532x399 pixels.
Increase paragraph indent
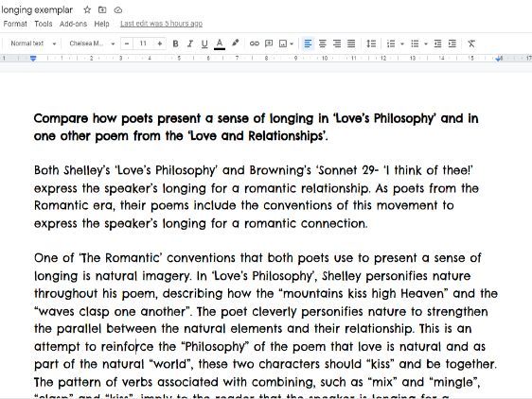pyautogui.click(x=452, y=43)
